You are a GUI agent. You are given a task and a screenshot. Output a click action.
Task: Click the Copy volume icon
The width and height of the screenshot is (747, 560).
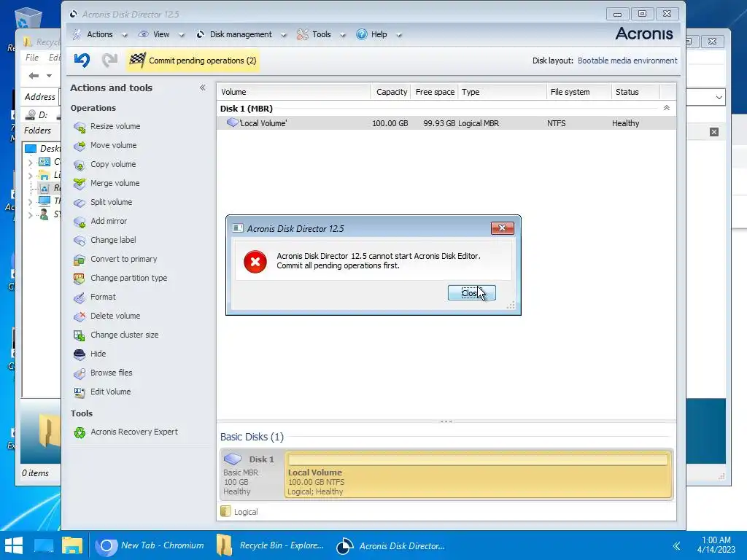click(79, 165)
